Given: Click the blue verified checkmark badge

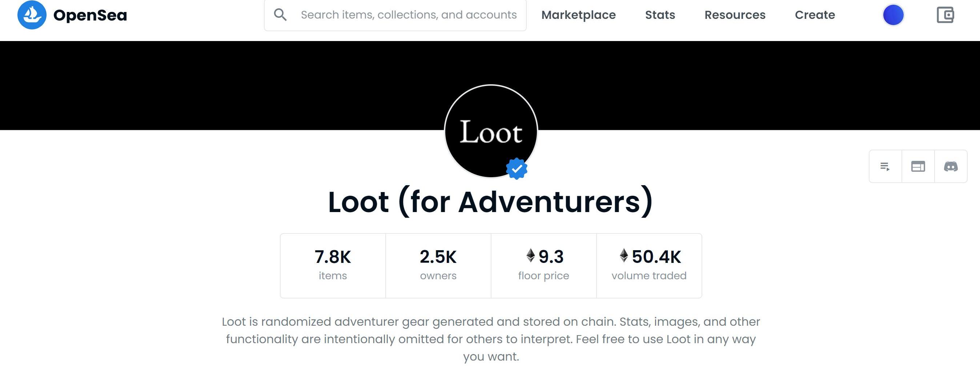Looking at the screenshot, I should (x=517, y=168).
